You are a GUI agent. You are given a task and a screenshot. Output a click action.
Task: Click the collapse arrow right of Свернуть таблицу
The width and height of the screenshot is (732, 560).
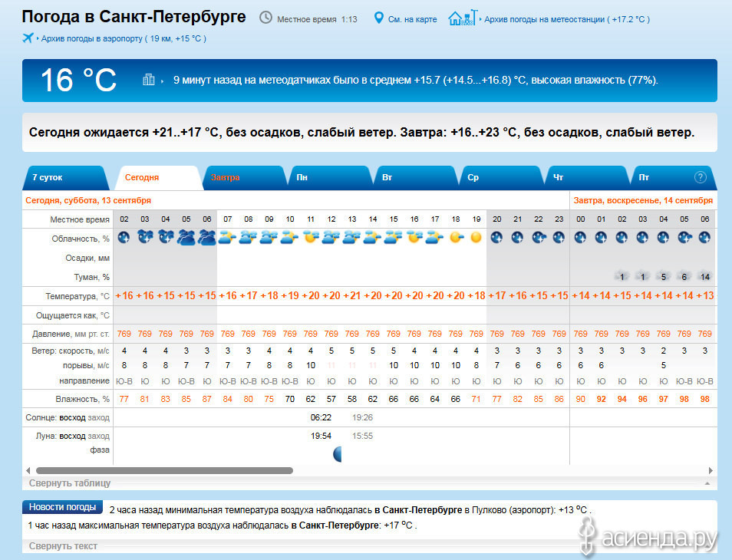pyautogui.click(x=707, y=483)
